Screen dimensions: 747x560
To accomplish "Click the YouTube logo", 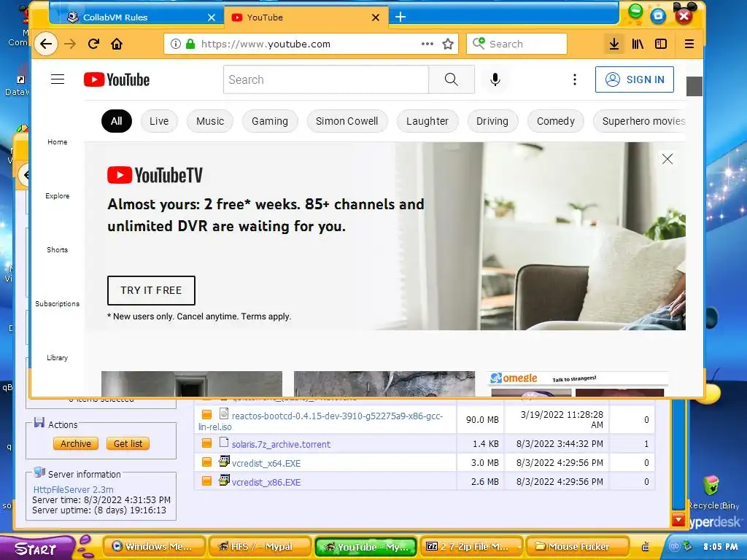I will [x=117, y=79].
